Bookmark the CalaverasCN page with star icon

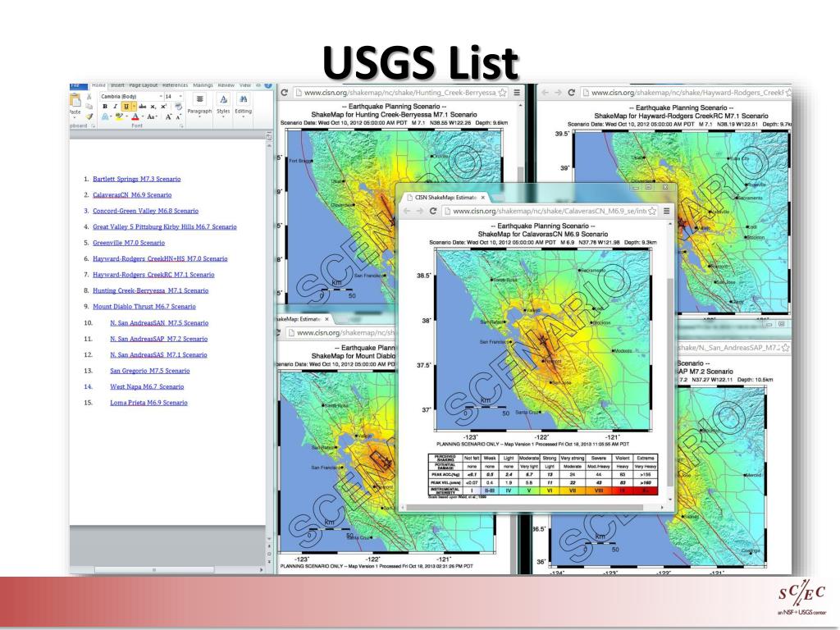tap(652, 211)
